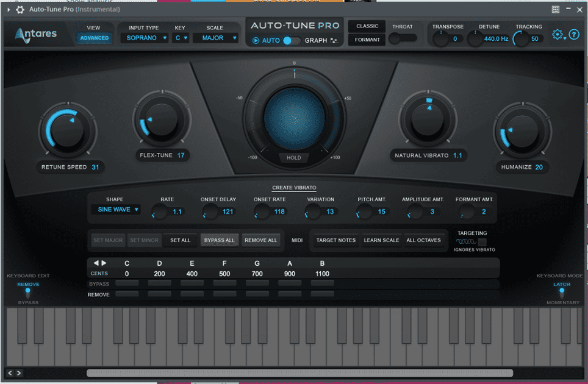The width and height of the screenshot is (588, 384).
Task: Open the Scale Major dropdown
Action: point(216,38)
